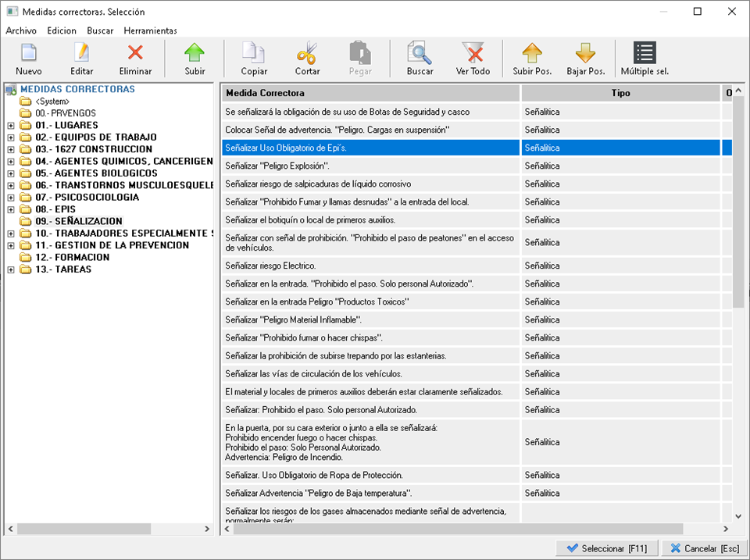The height and width of the screenshot is (560, 750).
Task: Click the vertical scrollbar down arrow
Action: [738, 515]
